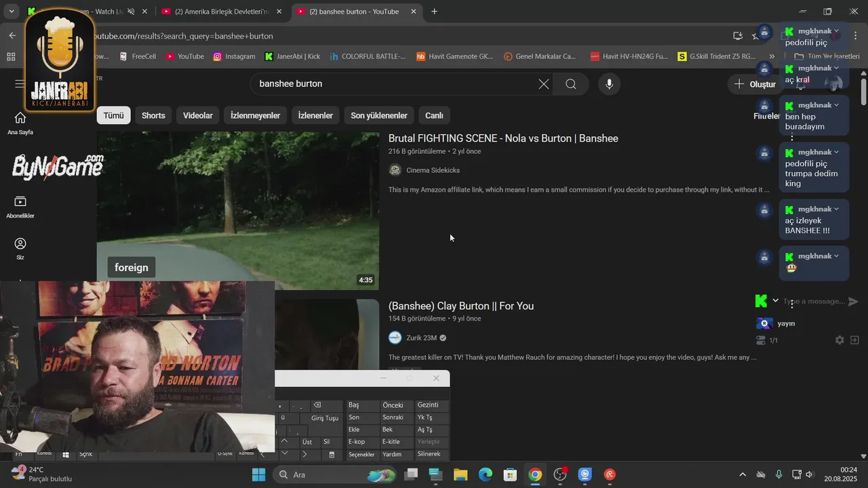
Task: Open a new browser tab
Action: (435, 12)
